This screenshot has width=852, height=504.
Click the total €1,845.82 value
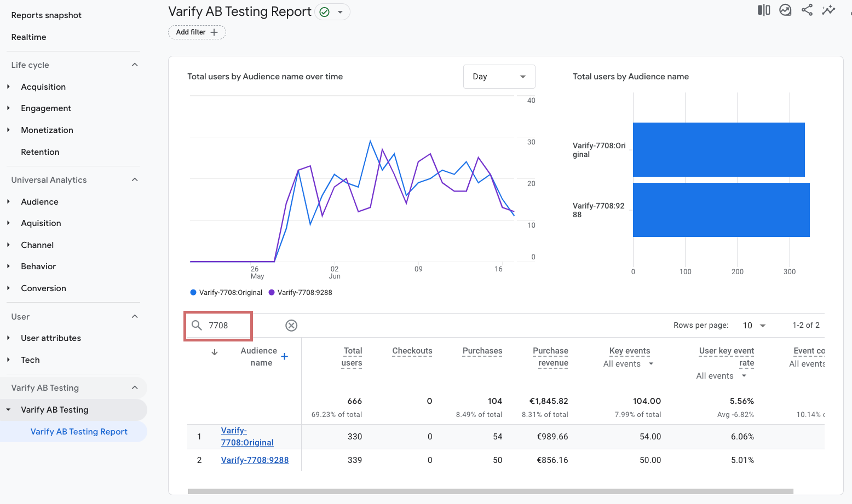pyautogui.click(x=549, y=401)
